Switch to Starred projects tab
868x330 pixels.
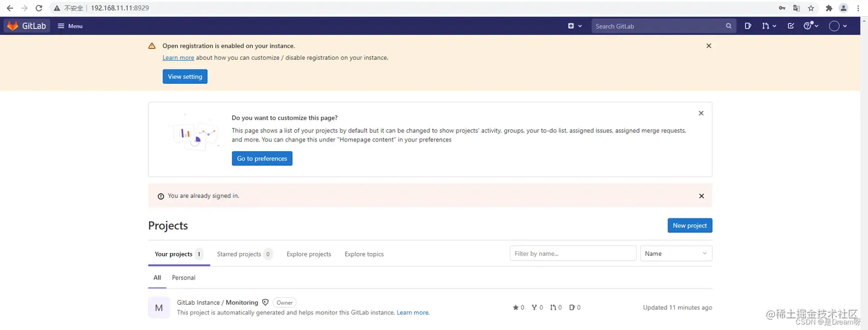245,254
